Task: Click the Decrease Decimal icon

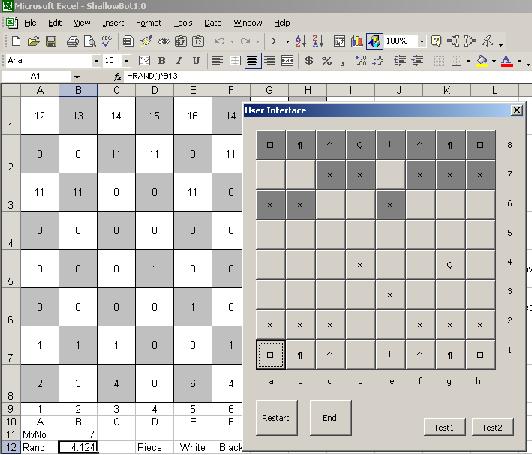Action: pos(378,61)
